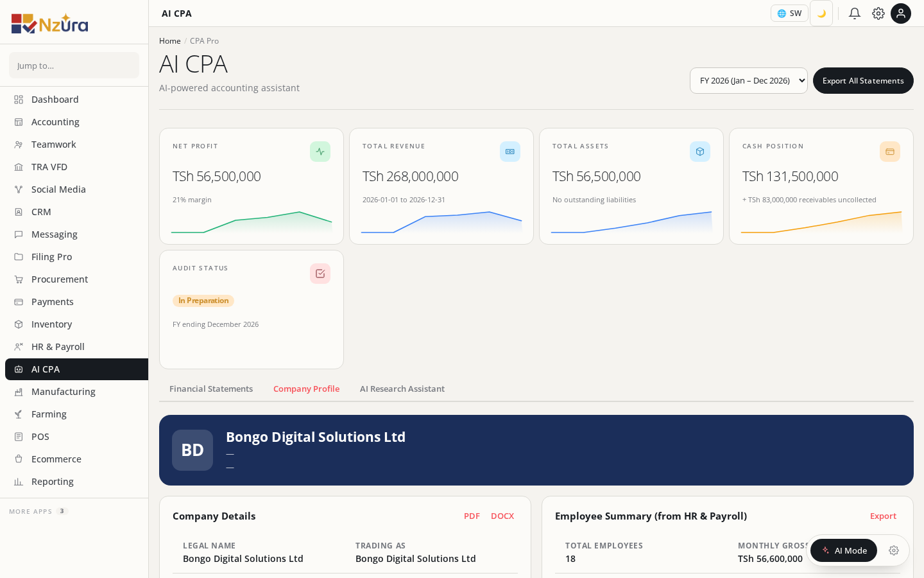This screenshot has height=578, width=924.
Task: Click the Inventory box icon
Action: point(19,324)
